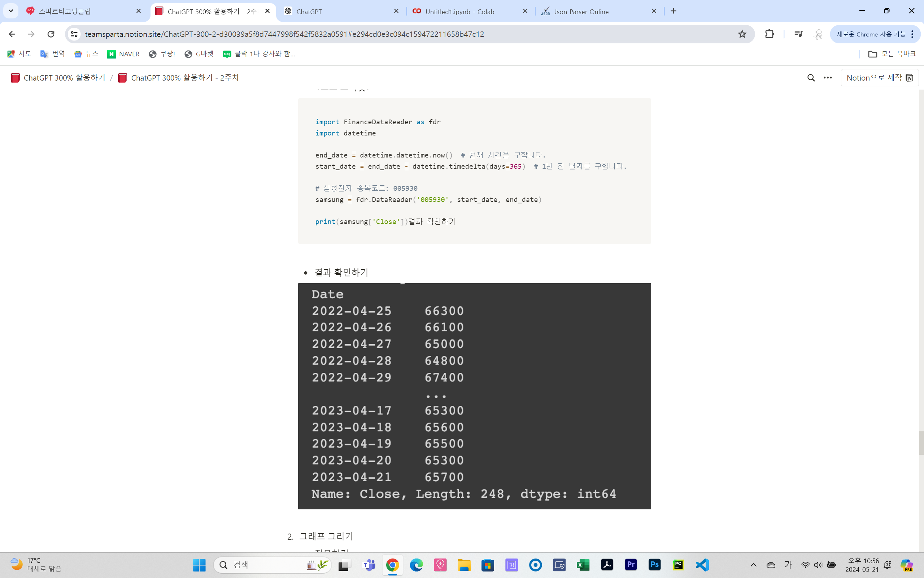Open Premiere Pro from taskbar
Screen dimensions: 924x578
coord(631,565)
